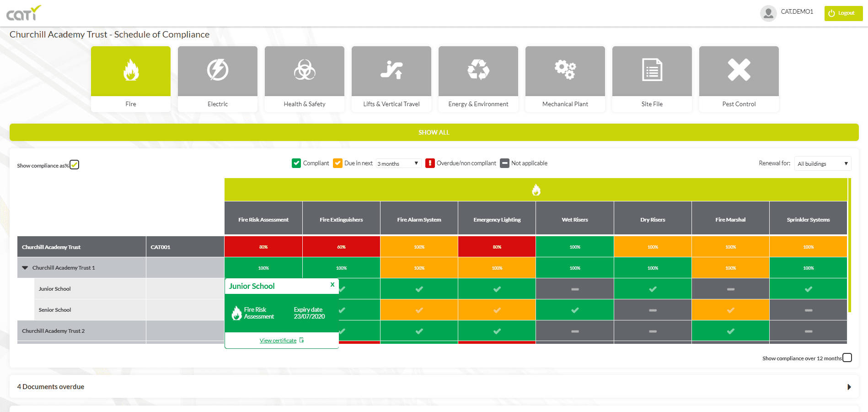Click Junior School Fire Alarm System checkmark
This screenshot has width=868, height=412.
419,289
